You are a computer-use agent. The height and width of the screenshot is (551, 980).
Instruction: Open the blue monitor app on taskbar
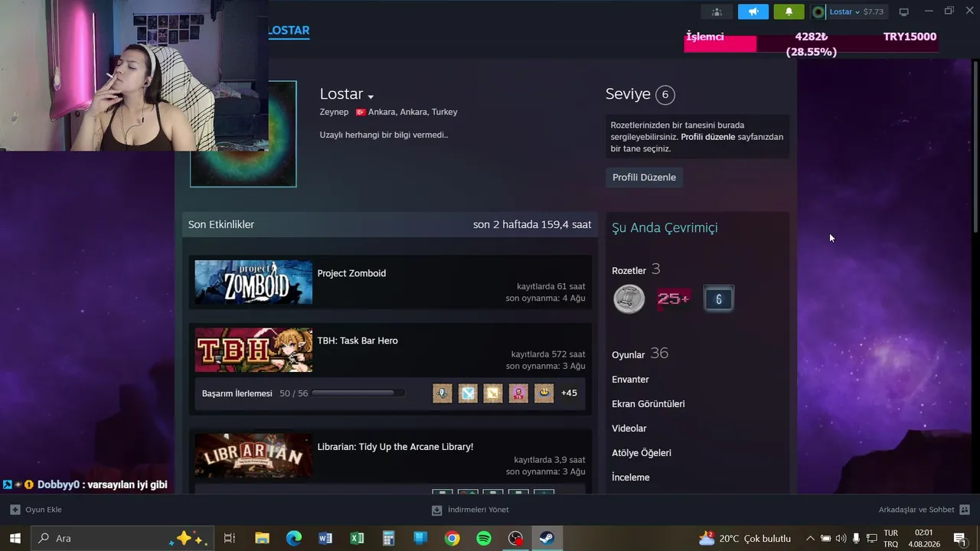point(420,538)
